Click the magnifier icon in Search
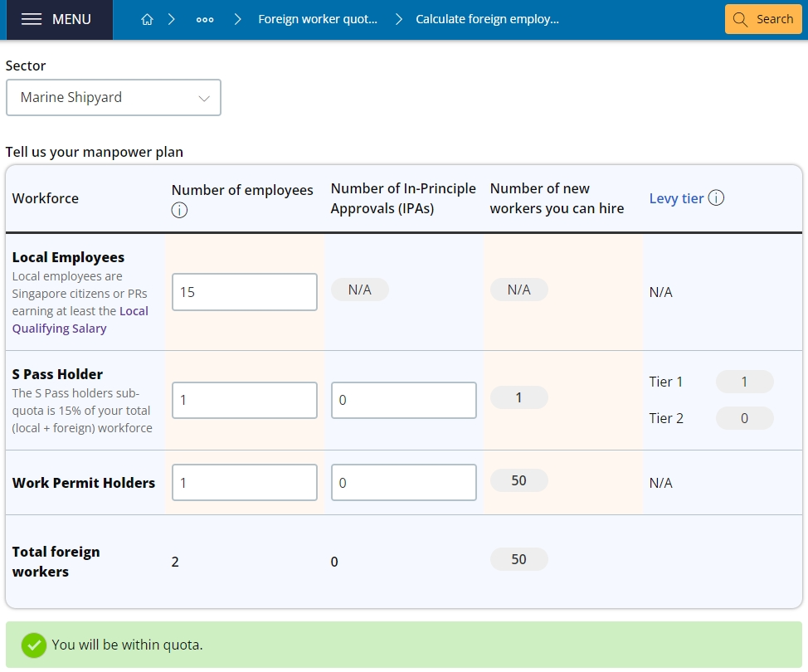808x672 pixels. click(x=740, y=19)
